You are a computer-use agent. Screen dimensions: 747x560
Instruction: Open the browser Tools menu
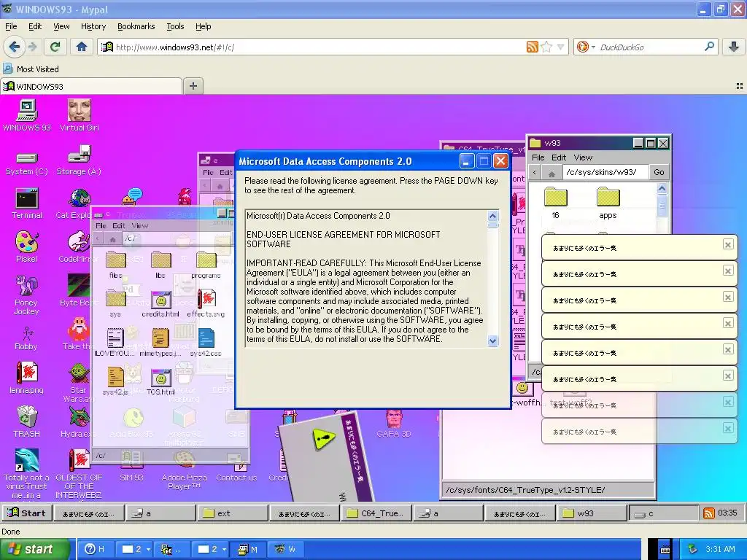[x=175, y=26]
